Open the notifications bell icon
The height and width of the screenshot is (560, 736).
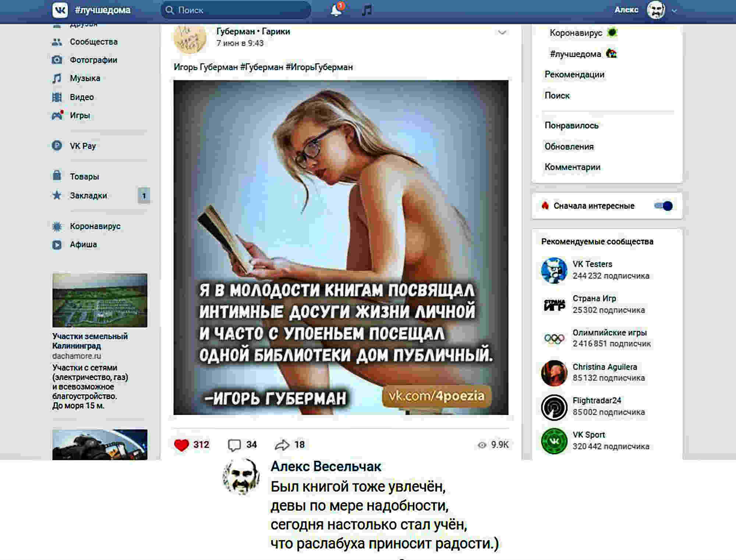[x=336, y=10]
